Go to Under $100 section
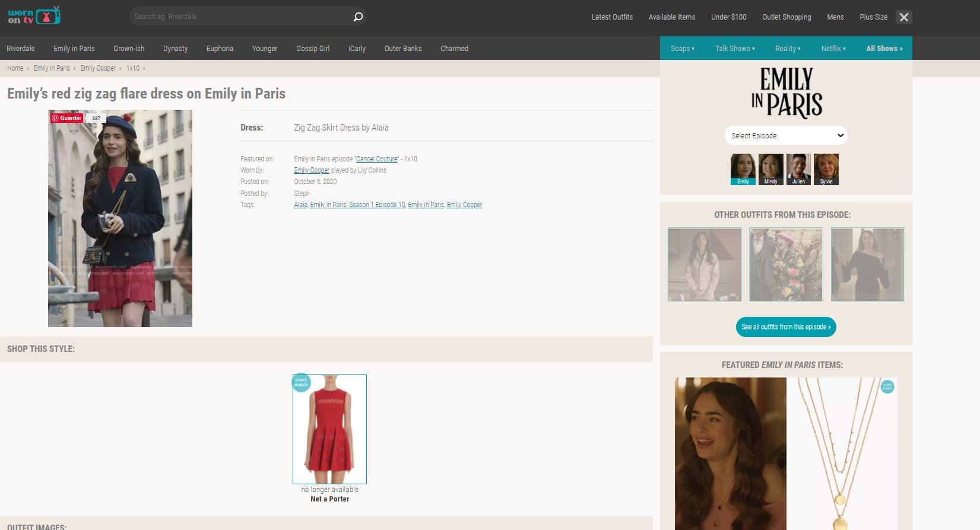980x530 pixels. [729, 17]
